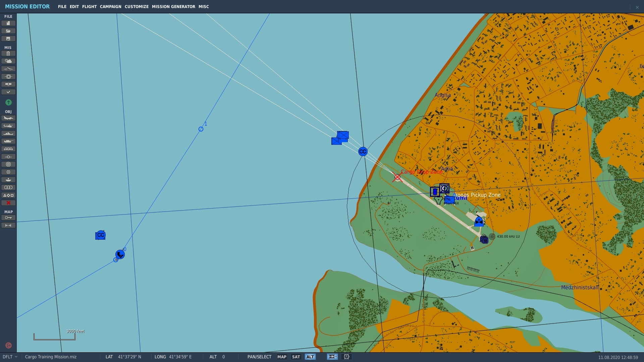Click the green fly mission arrow
Viewport: 644px width, 362px height.
(8, 103)
